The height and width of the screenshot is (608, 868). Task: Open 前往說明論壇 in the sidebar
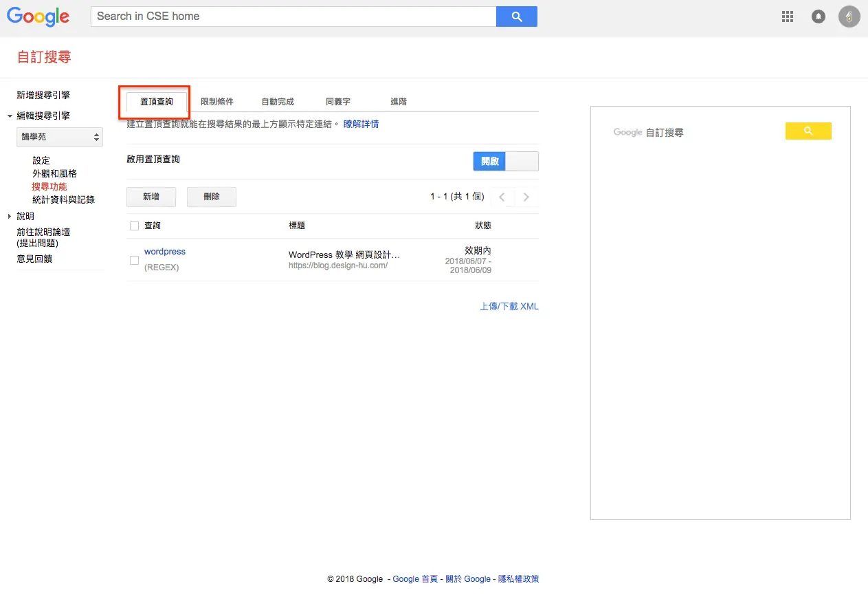click(x=43, y=237)
